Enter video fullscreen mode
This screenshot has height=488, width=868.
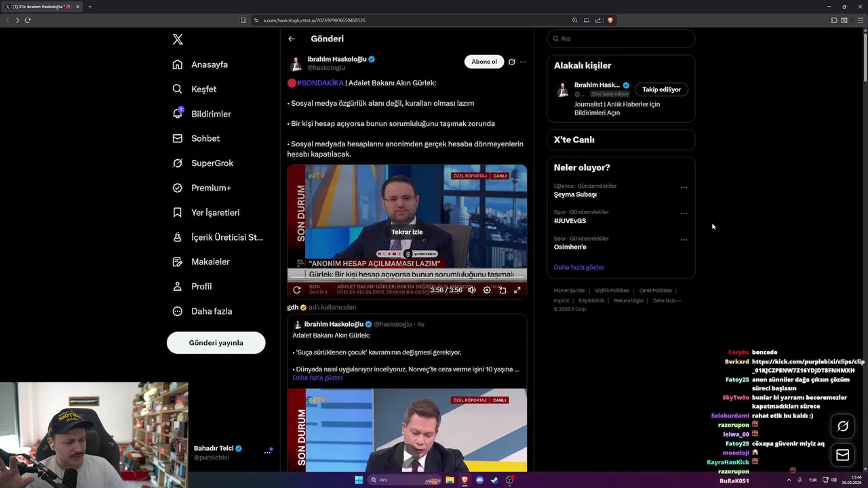(517, 289)
